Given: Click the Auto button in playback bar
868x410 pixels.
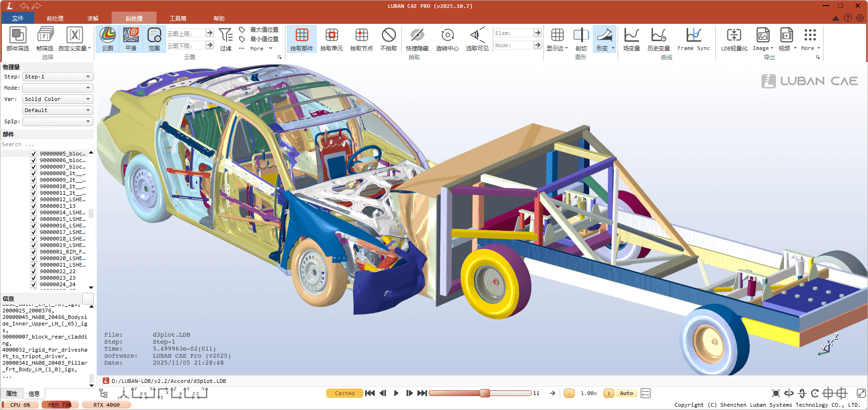Looking at the screenshot, I should (626, 393).
